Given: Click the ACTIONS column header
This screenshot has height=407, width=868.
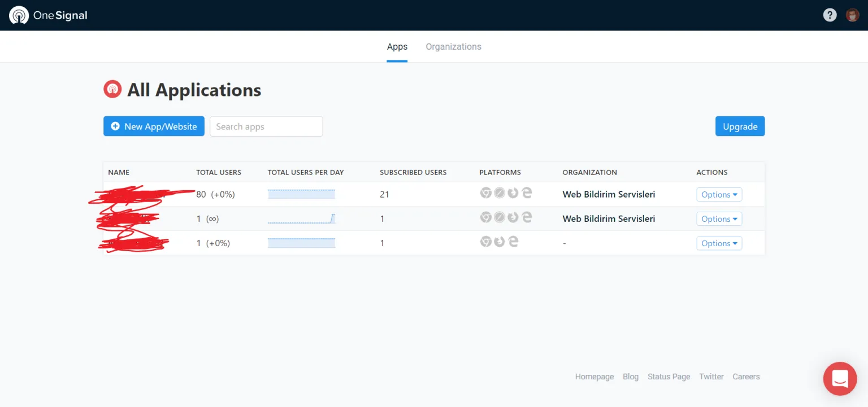Looking at the screenshot, I should 712,172.
